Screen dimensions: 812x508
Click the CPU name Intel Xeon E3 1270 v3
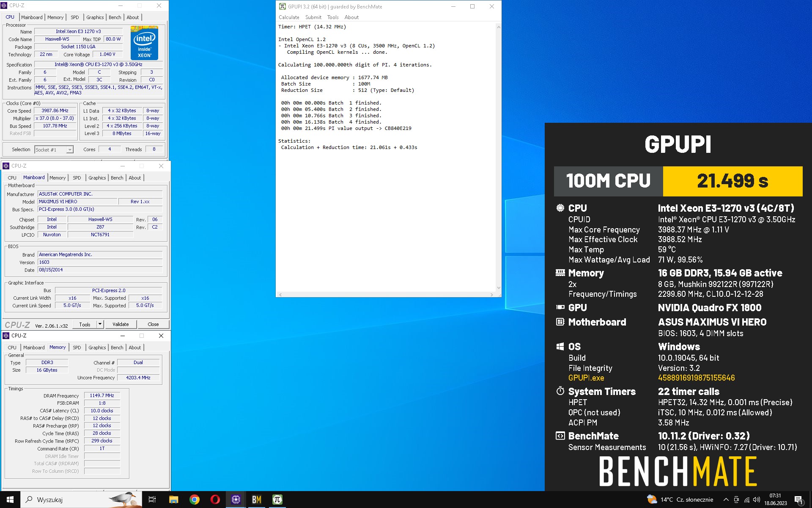tap(78, 31)
